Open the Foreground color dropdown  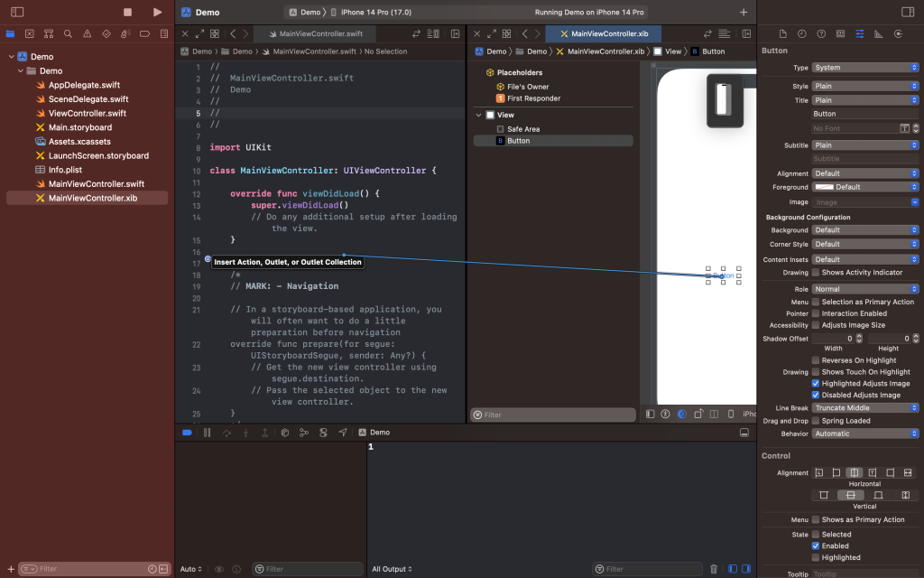tap(865, 187)
